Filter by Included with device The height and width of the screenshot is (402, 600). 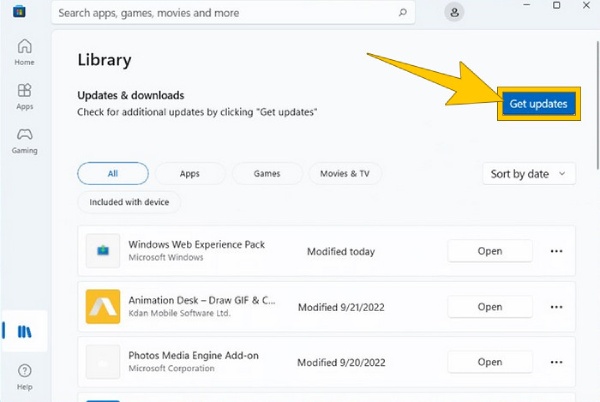point(129,202)
